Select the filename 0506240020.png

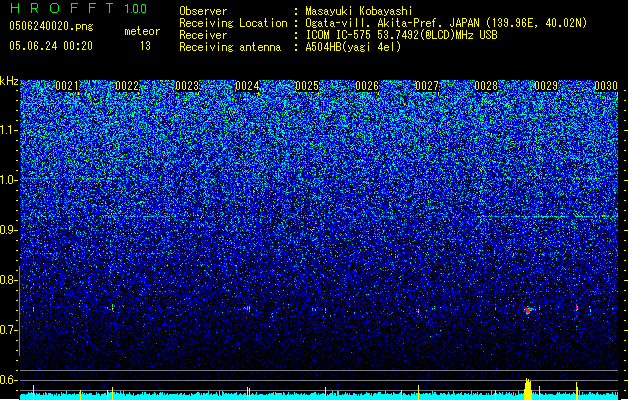click(51, 26)
